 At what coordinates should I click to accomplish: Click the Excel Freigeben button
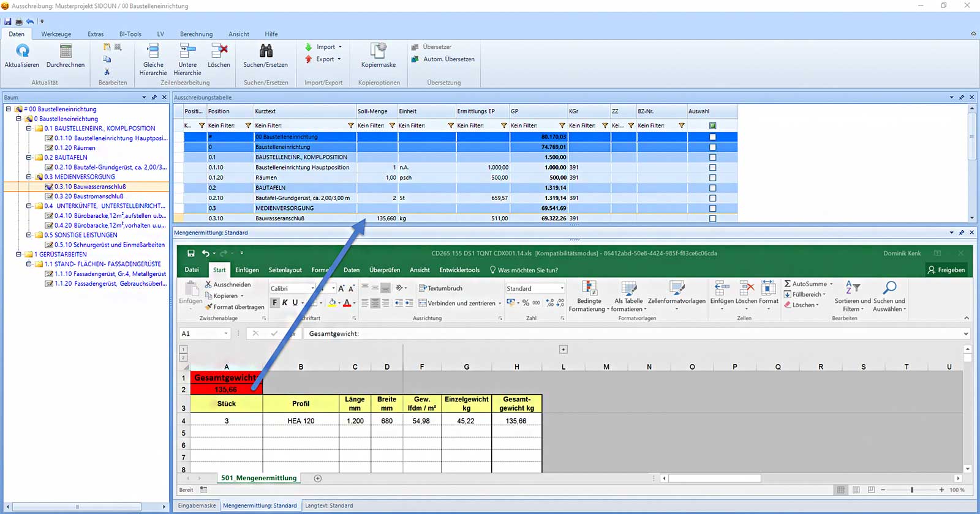pyautogui.click(x=946, y=270)
